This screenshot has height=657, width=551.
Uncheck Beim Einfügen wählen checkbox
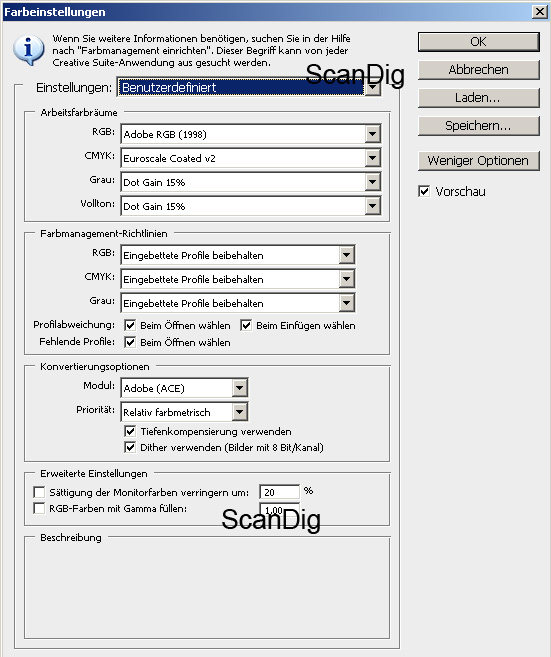tap(246, 325)
